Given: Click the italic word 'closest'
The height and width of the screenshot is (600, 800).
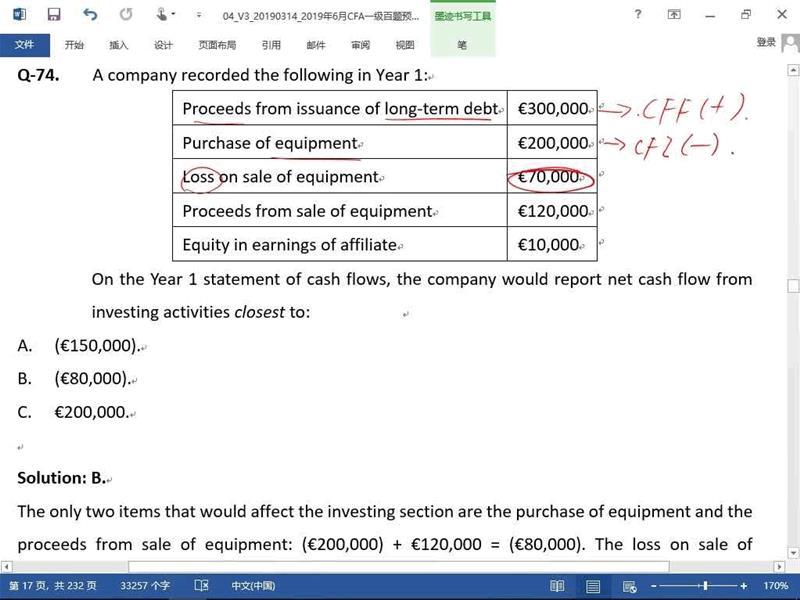Looking at the screenshot, I should click(259, 312).
